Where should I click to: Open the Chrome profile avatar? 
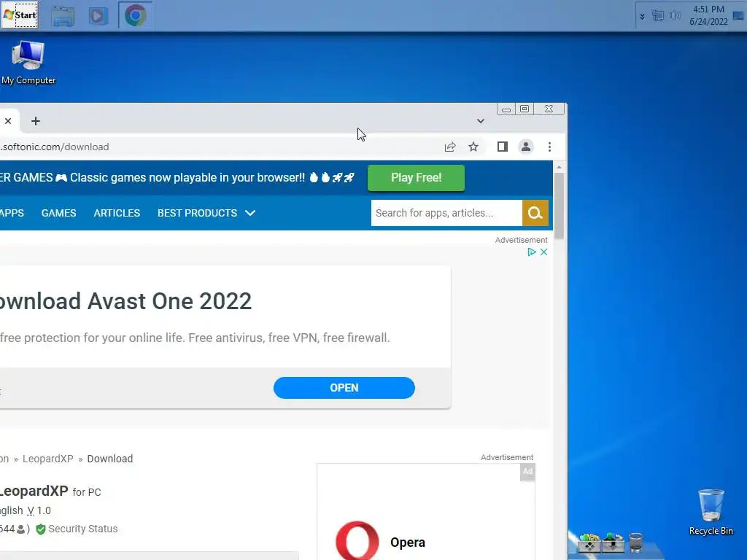coord(526,147)
